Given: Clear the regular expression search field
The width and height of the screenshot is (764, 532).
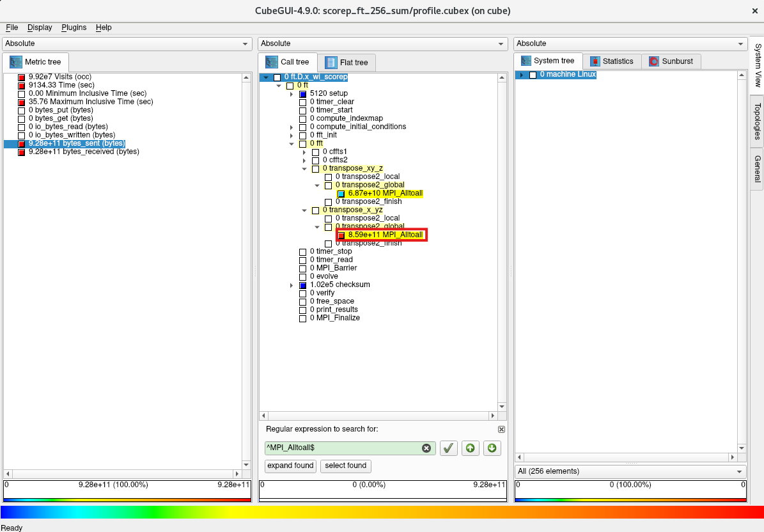Looking at the screenshot, I should [426, 448].
